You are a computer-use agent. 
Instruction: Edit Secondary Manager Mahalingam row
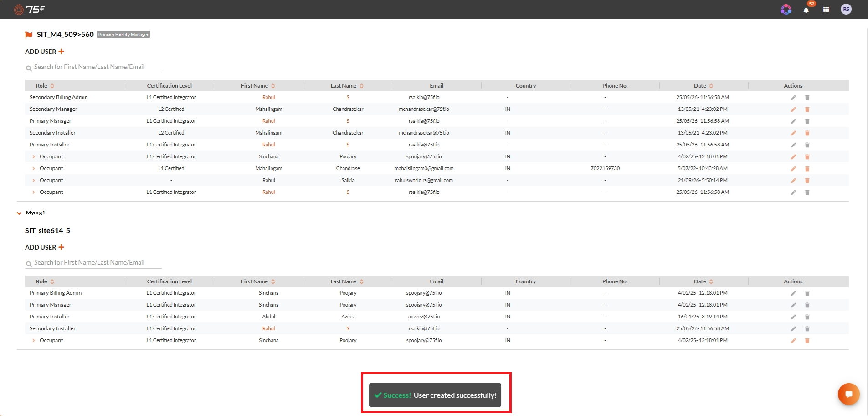click(793, 109)
